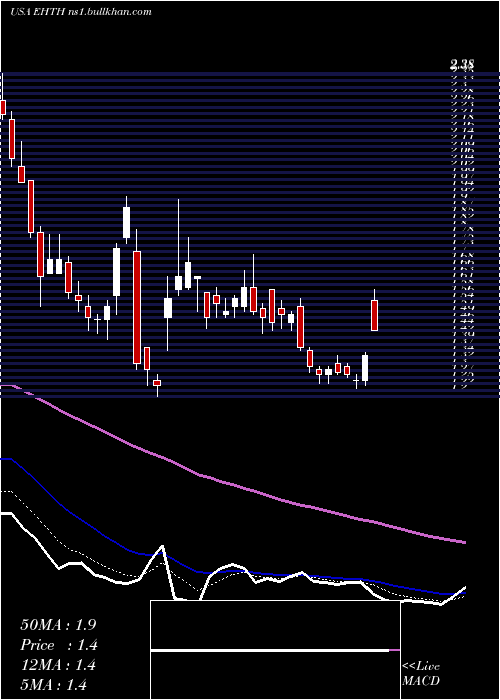Click the '12MA : 1.4' readout
The height and width of the screenshot is (700, 500).
click(58, 665)
